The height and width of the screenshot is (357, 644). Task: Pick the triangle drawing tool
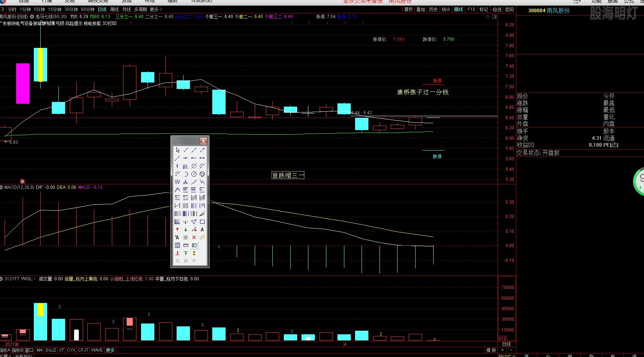tap(194, 222)
